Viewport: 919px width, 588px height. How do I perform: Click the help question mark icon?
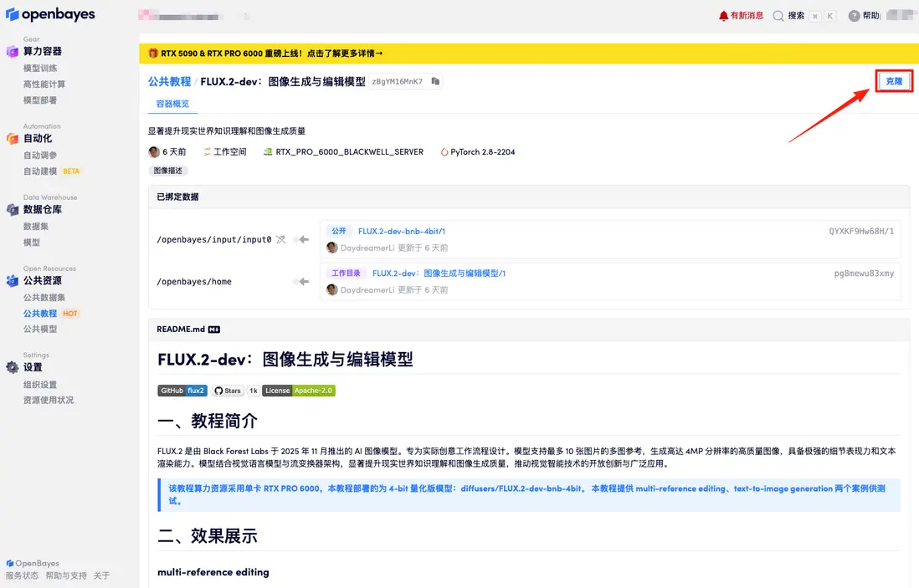pos(854,16)
